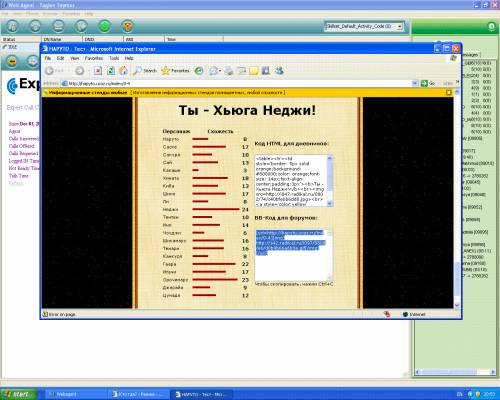Expand the Default Activity Code dropdown
The height and width of the screenshot is (400, 500).
point(400,26)
